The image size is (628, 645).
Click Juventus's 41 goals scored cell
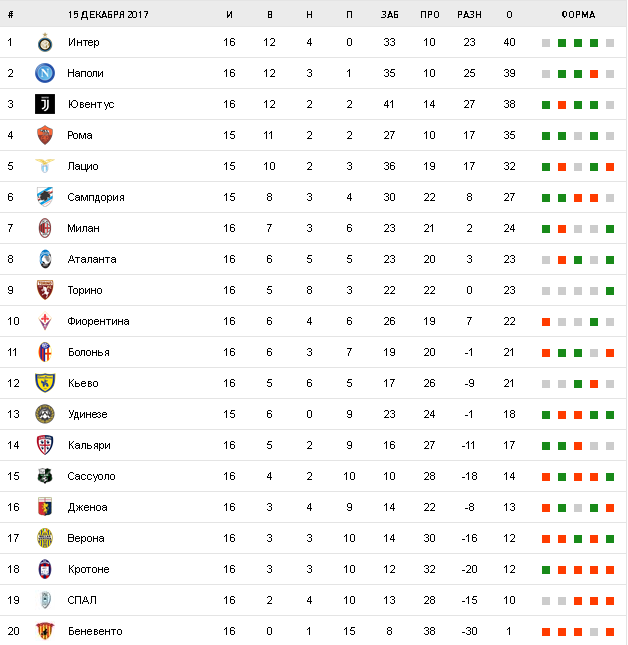pyautogui.click(x=389, y=104)
